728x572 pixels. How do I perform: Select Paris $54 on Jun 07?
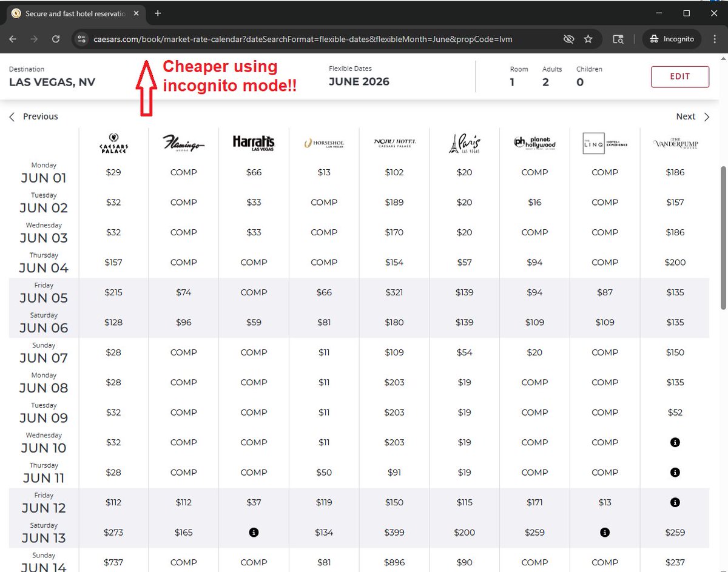point(464,352)
